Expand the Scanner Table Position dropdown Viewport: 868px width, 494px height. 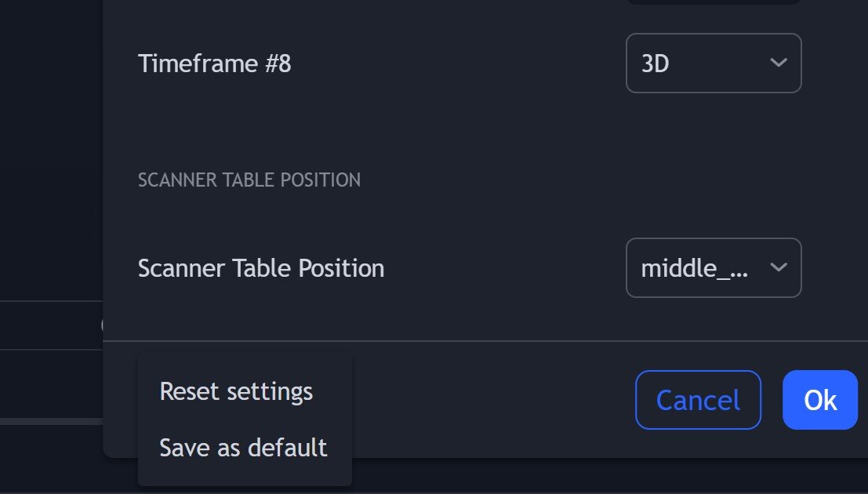click(x=713, y=267)
